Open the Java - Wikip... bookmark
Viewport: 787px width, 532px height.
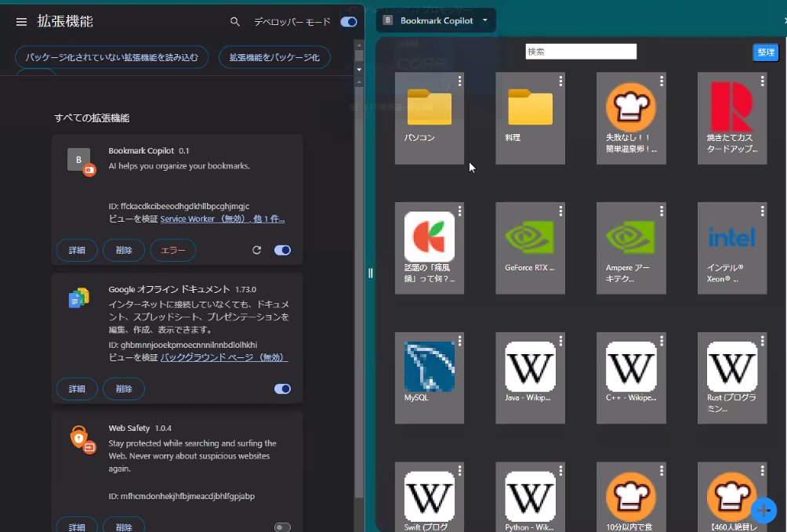531,378
